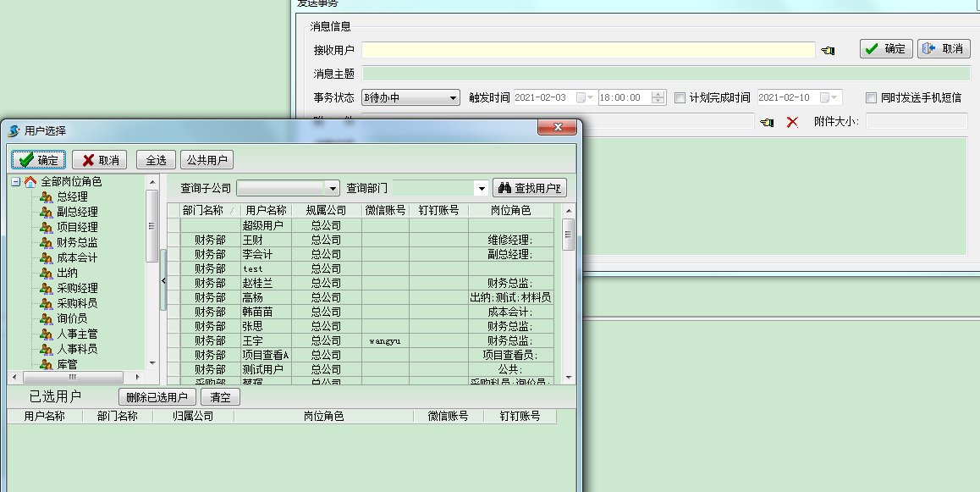Click 查找用户 binoculars search button
Viewport: 980px width, 492px height.
529,188
